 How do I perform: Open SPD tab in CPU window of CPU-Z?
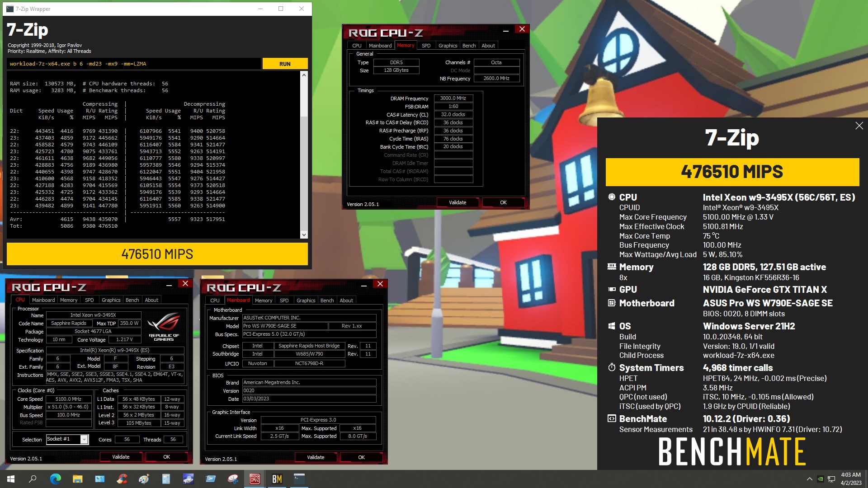tap(90, 300)
